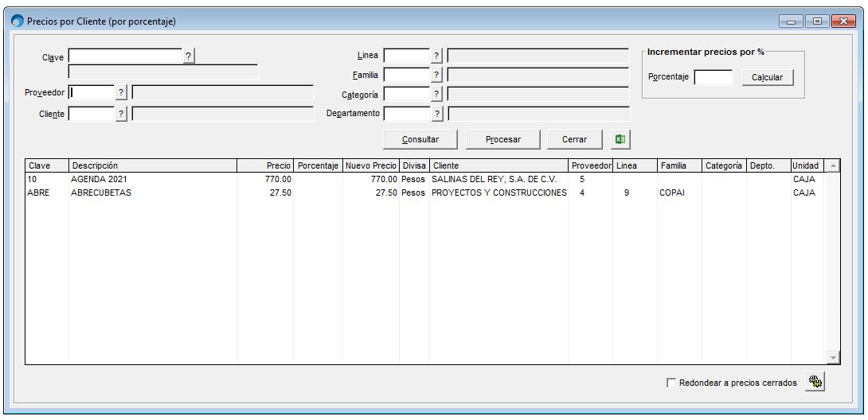The width and height of the screenshot is (868, 420).
Task: Click PROYECTOS Y CONSTRUCCIONES client cell
Action: (499, 192)
